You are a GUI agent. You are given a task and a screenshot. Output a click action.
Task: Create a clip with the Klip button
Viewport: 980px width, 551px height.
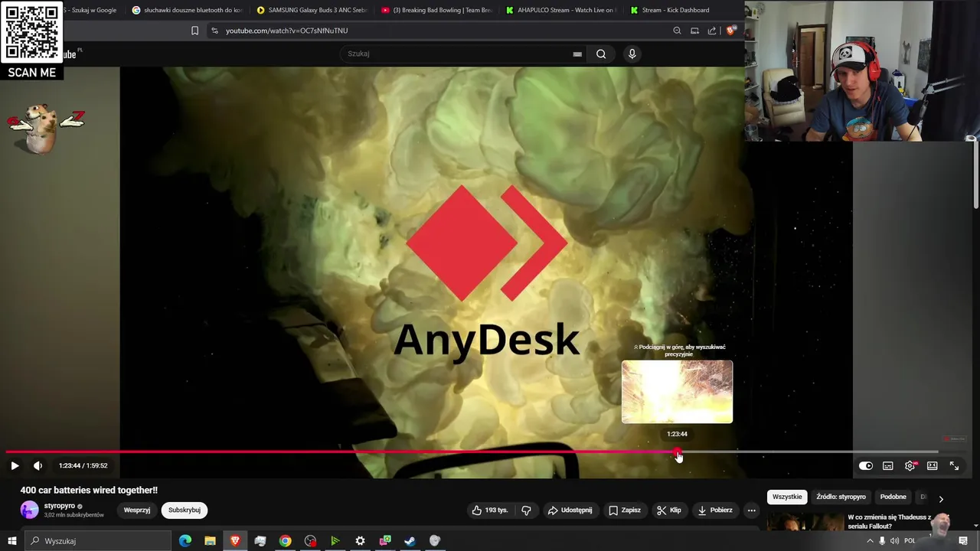click(669, 510)
